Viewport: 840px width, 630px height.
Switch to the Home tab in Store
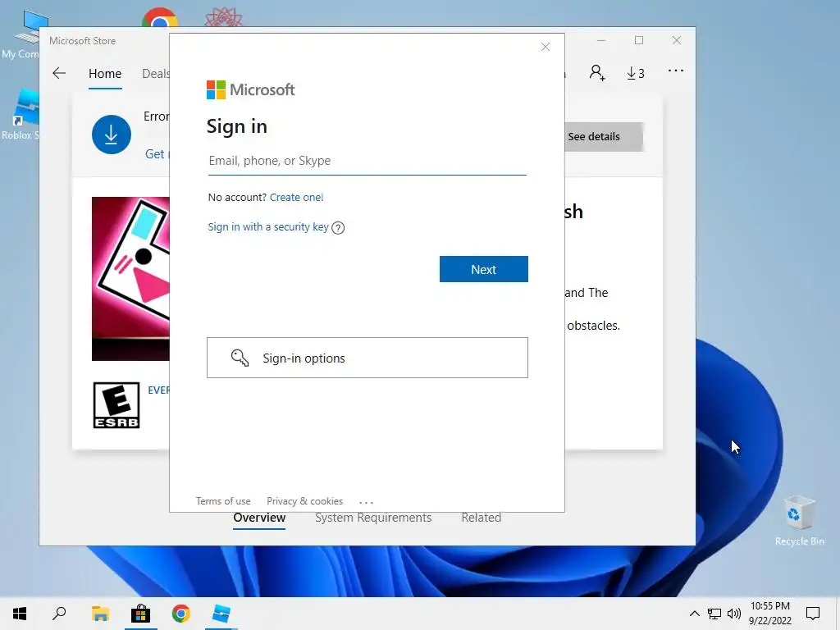(105, 74)
